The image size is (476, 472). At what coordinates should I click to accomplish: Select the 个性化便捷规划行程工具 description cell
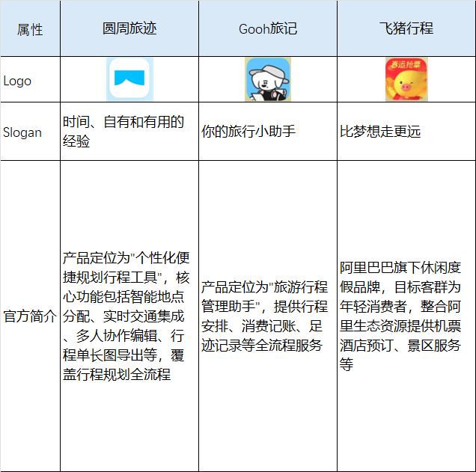pyautogui.click(x=129, y=316)
